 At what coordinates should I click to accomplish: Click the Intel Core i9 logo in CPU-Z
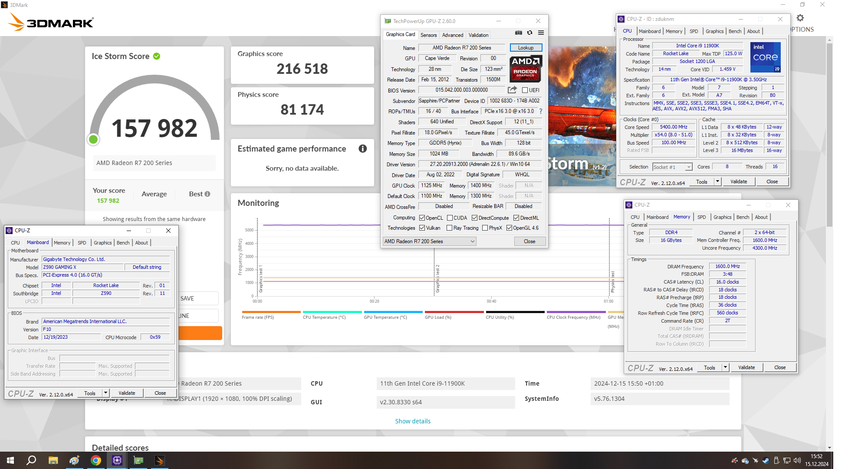click(766, 57)
